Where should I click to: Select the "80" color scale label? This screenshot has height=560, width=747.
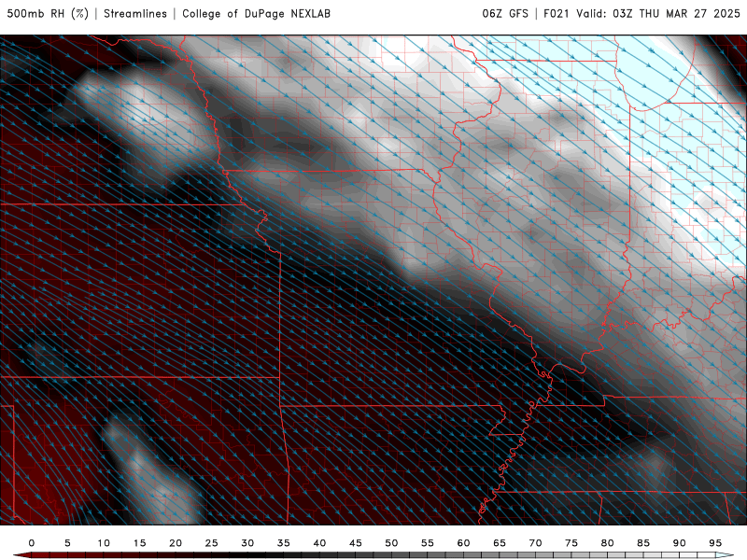[608, 543]
